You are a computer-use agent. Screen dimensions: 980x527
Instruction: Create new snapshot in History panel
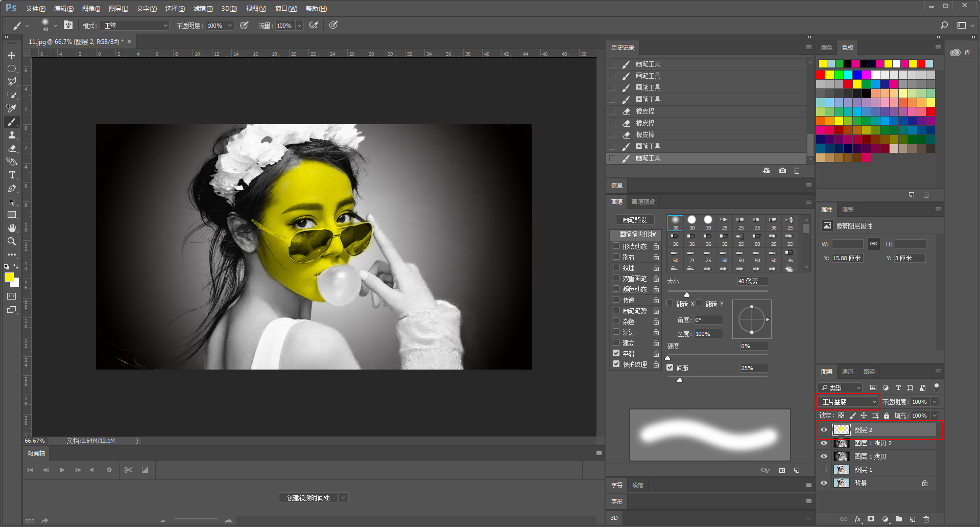(x=782, y=171)
